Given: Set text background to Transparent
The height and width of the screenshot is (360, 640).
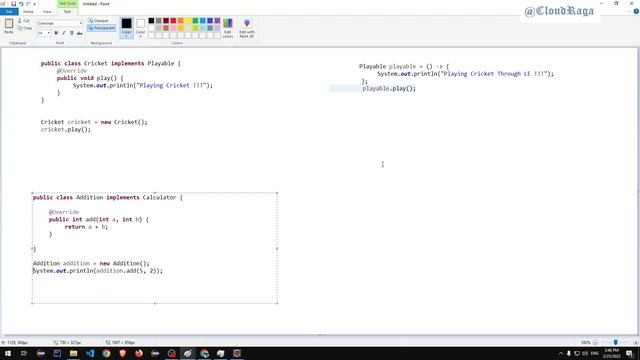Looking at the screenshot, I should 101,28.
